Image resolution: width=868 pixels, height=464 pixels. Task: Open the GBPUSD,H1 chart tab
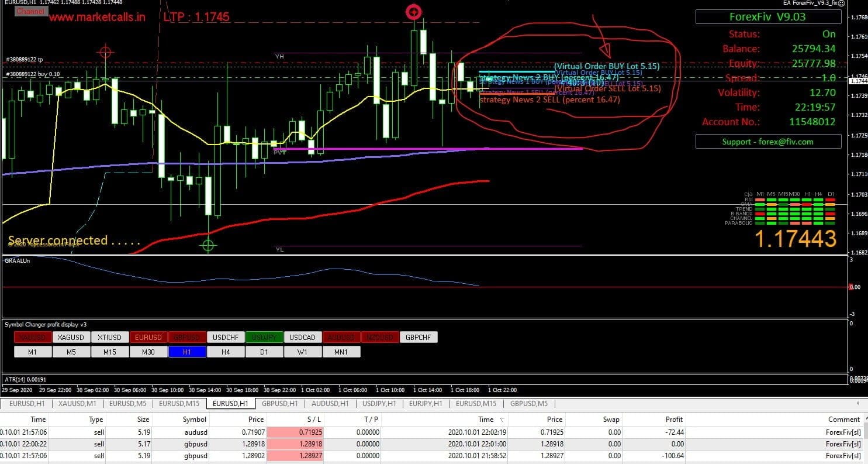[x=281, y=403]
